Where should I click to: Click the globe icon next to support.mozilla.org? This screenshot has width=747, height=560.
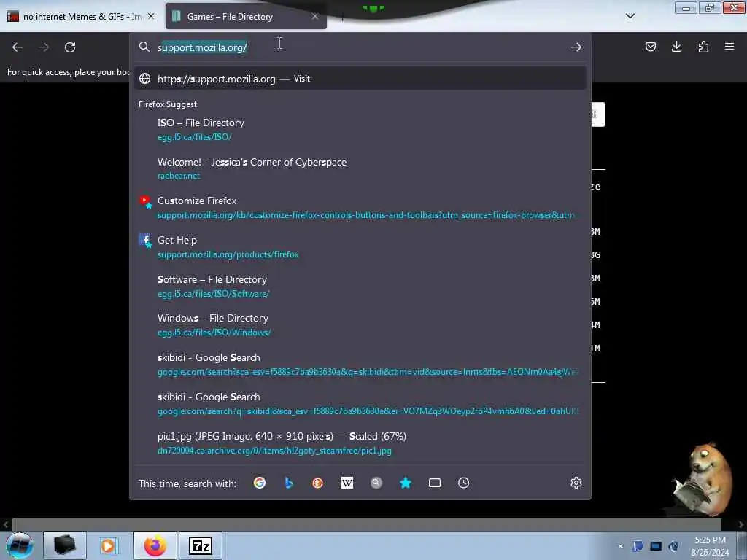[145, 79]
